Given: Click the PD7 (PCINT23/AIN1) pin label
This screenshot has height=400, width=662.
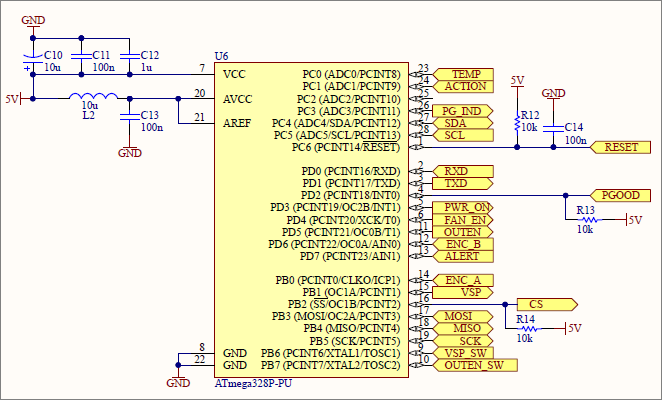Looking at the screenshot, I should (x=350, y=256).
